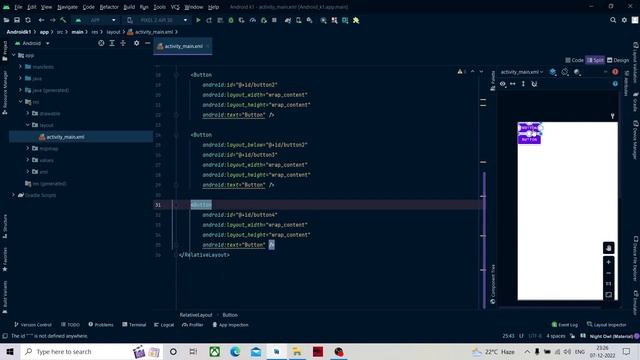Open the Profiler tool window
Image resolution: width=640 pixels, height=360 pixels.
pos(193,325)
